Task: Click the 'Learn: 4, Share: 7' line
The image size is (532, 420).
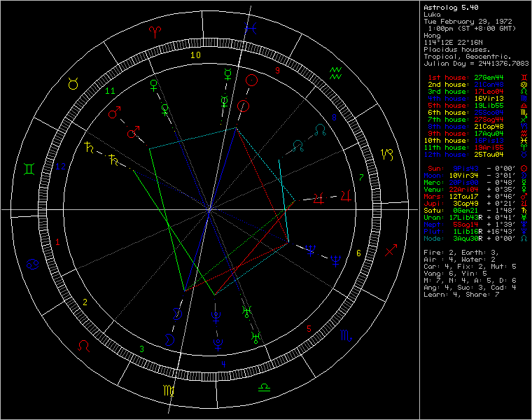Action: click(461, 295)
